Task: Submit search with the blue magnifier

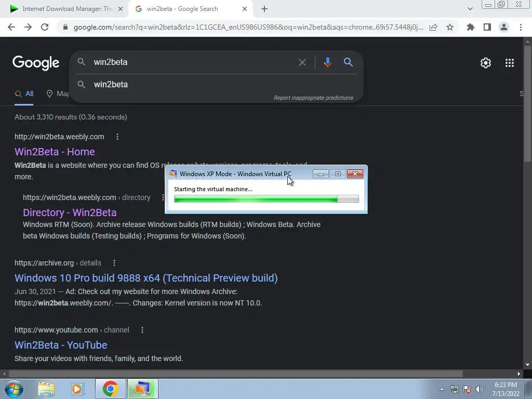Action: [x=348, y=62]
